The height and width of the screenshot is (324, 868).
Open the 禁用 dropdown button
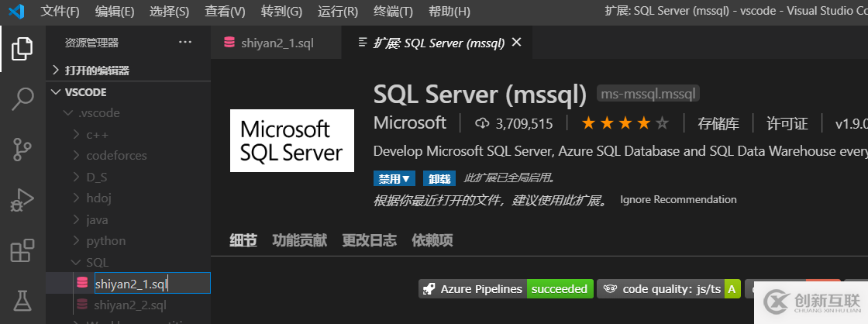coord(394,178)
